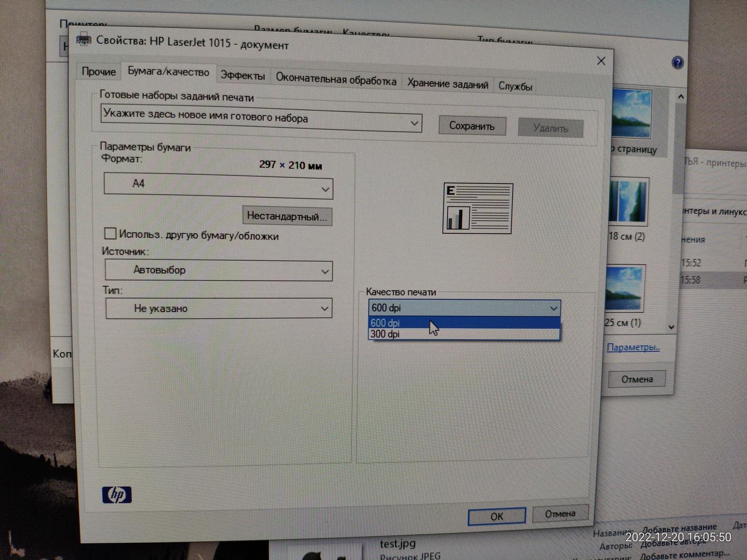Open the Источник Автовыбор dropdown

219,271
